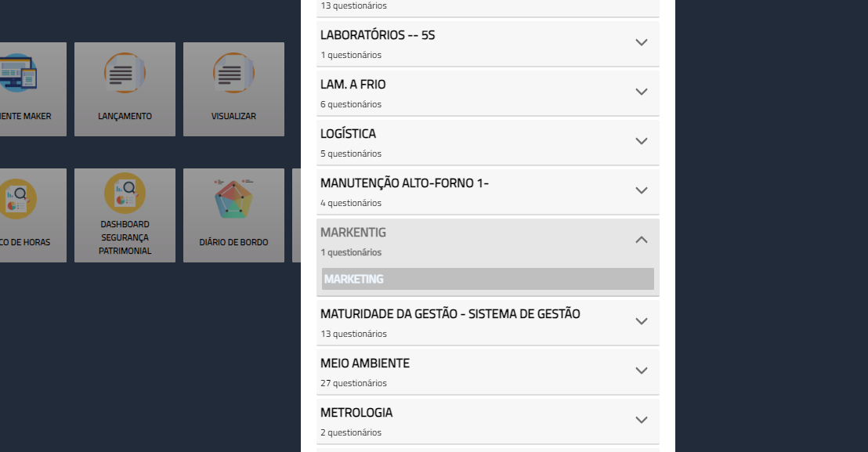
Task: Click the 'DIÁRIO DE BORDO' tile label
Action: [233, 242]
